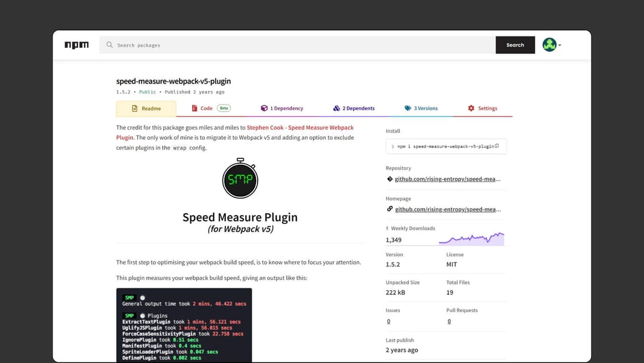Click the Code file icon

tap(194, 108)
